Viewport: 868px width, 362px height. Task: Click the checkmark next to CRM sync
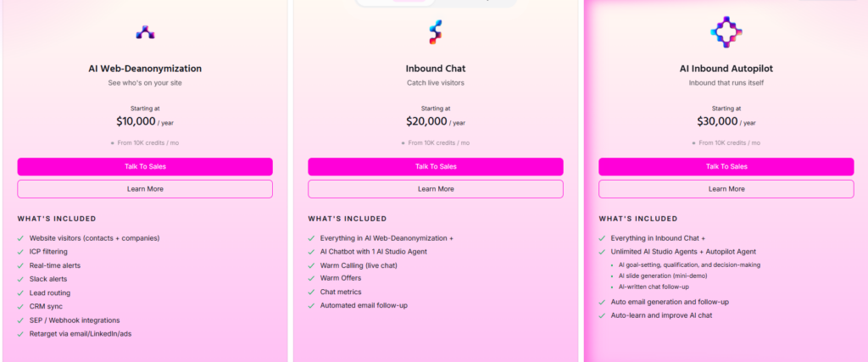click(20, 307)
